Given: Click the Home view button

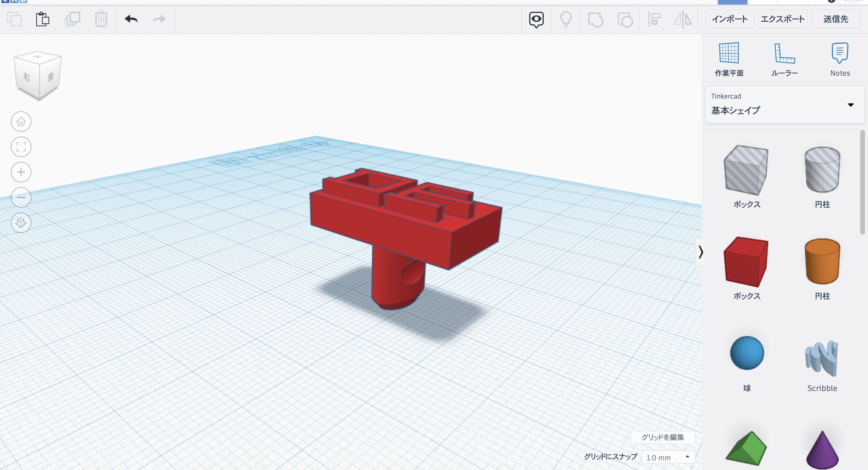Looking at the screenshot, I should (x=21, y=121).
